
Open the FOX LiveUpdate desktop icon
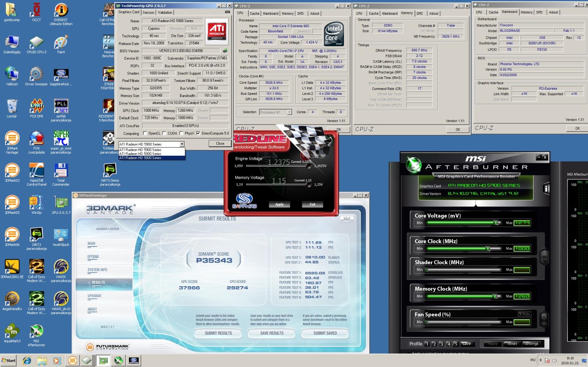point(36,143)
